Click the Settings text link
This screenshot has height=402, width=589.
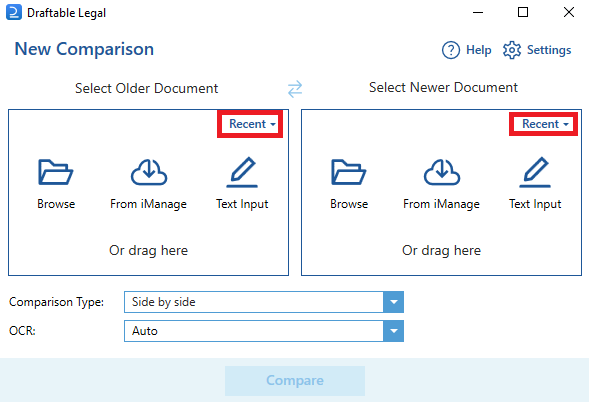[549, 50]
